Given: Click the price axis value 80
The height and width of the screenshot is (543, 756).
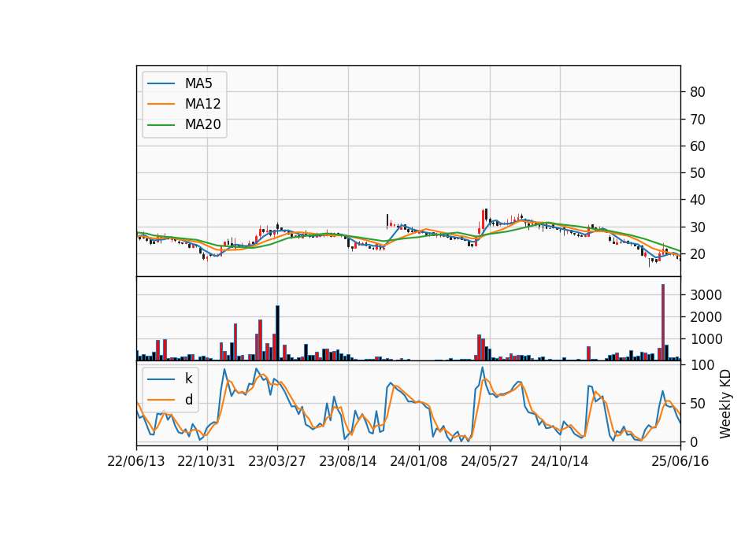Looking at the screenshot, I should pos(697,92).
